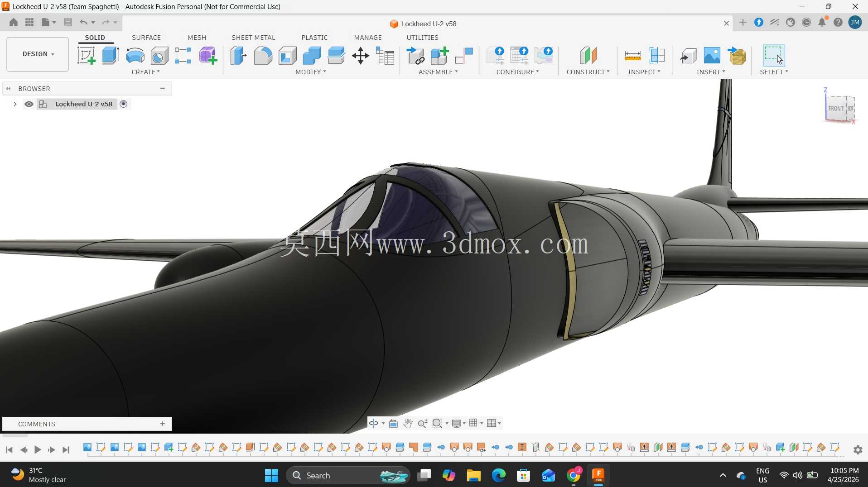This screenshot has height=487, width=868.
Task: Expand the ASSEMBLE menu
Action: point(438,72)
